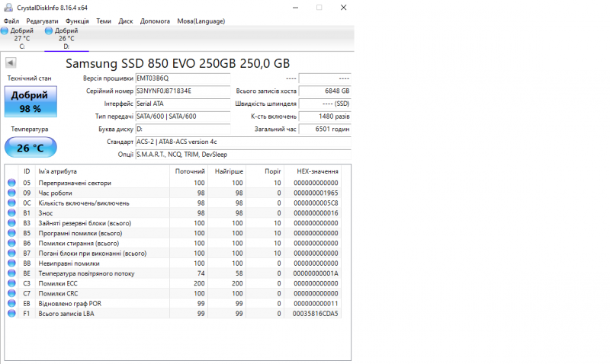Click status icon of attribute F1 total LBA
The width and height of the screenshot is (610, 364).
(11, 313)
